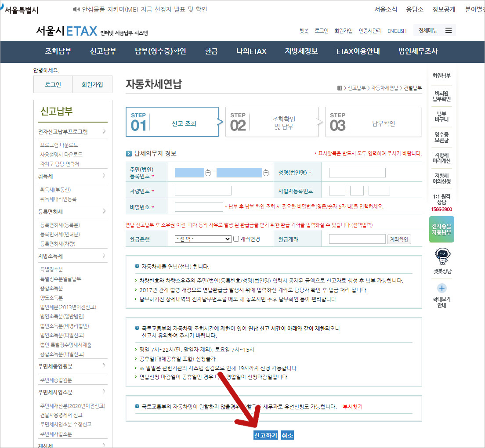Click the 계좌확인 button

(399, 239)
